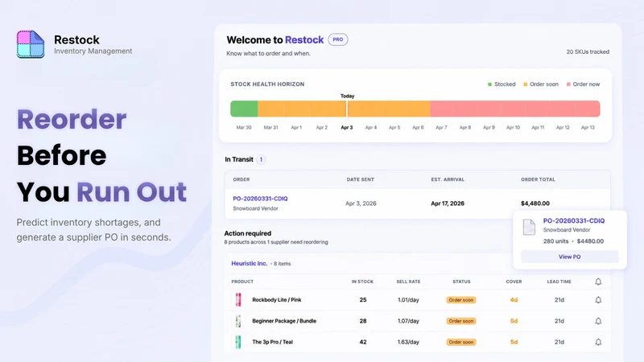644x362 pixels.
Task: Click the SELL RATE column header
Action: [408, 282]
